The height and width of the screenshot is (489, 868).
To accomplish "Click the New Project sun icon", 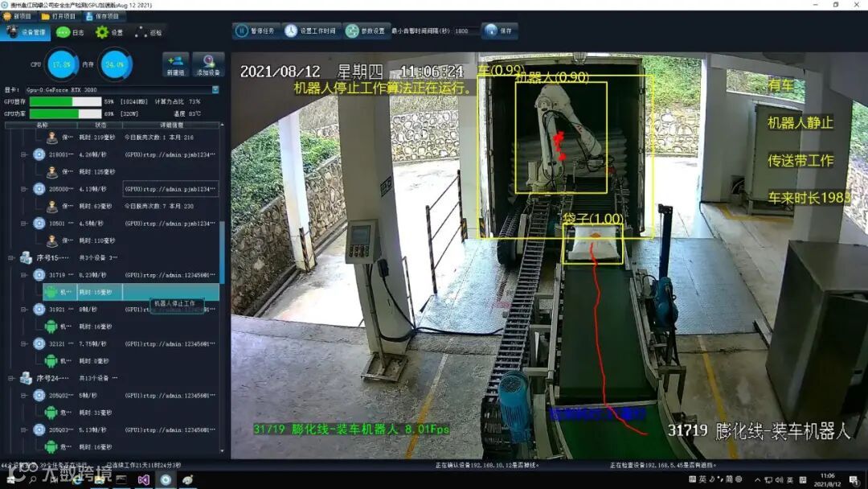I will tap(7, 16).
